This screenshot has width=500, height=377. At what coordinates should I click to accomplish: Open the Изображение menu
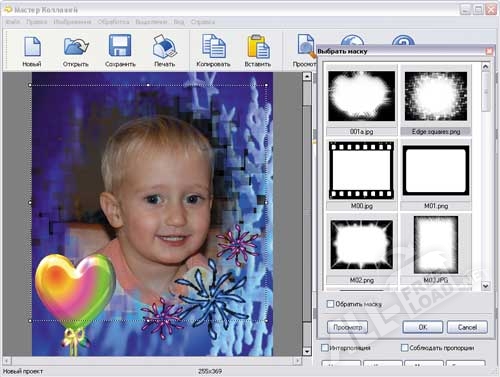pyautogui.click(x=72, y=22)
